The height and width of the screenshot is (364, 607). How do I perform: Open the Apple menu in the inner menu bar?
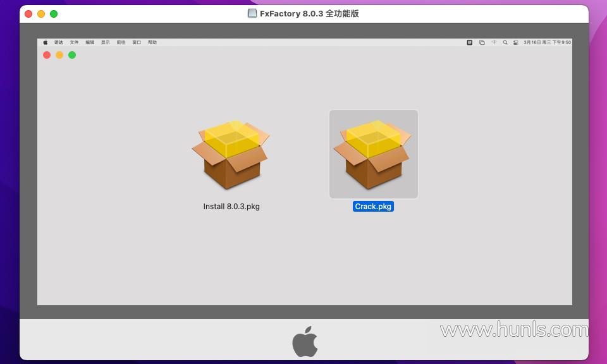coord(46,42)
